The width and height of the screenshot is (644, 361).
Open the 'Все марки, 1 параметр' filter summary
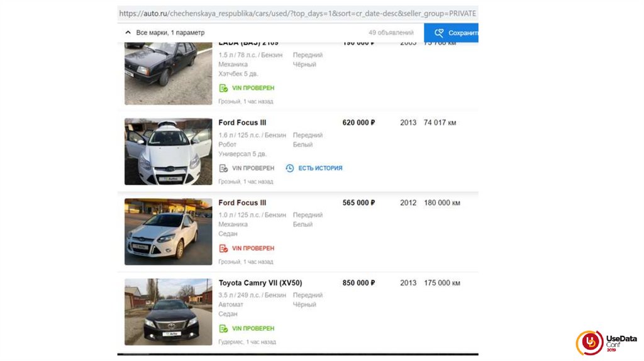tap(170, 33)
